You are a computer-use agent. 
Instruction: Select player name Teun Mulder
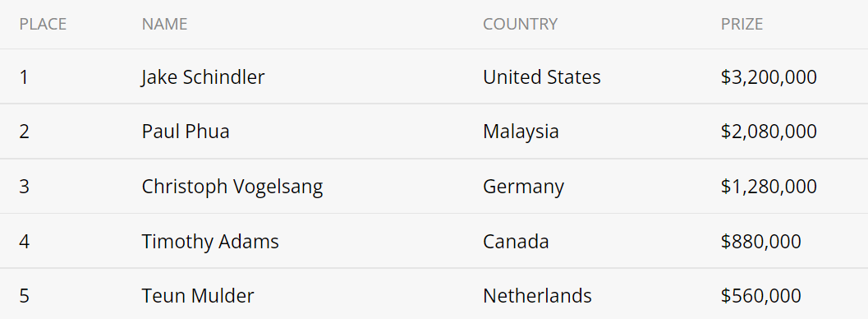point(198,296)
